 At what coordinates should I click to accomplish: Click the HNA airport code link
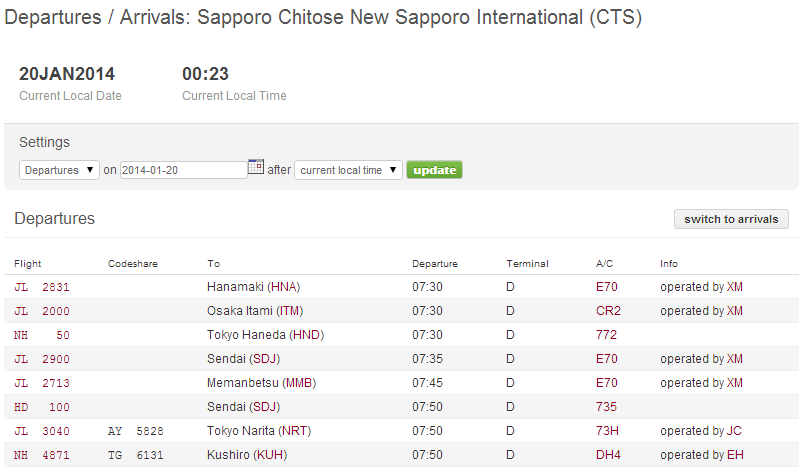tap(284, 287)
